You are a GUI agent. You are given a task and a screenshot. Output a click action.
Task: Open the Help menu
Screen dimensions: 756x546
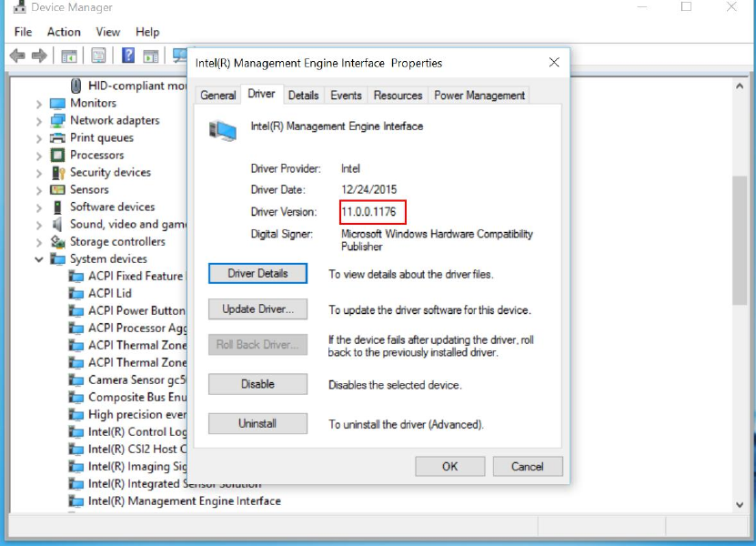pos(147,32)
